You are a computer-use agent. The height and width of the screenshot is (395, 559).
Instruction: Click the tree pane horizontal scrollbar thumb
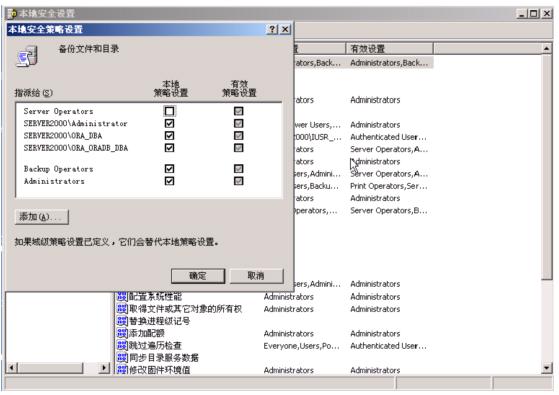tap(50, 368)
